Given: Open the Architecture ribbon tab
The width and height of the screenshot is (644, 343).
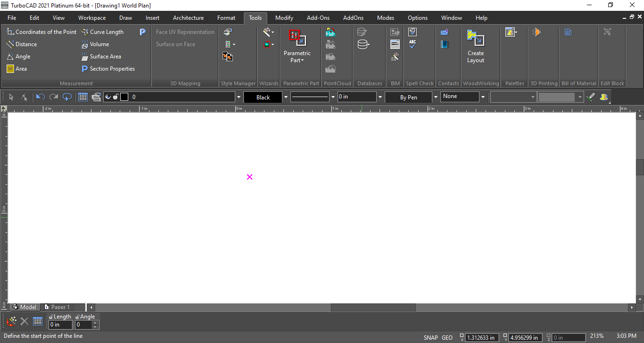Looking at the screenshot, I should coord(189,18).
